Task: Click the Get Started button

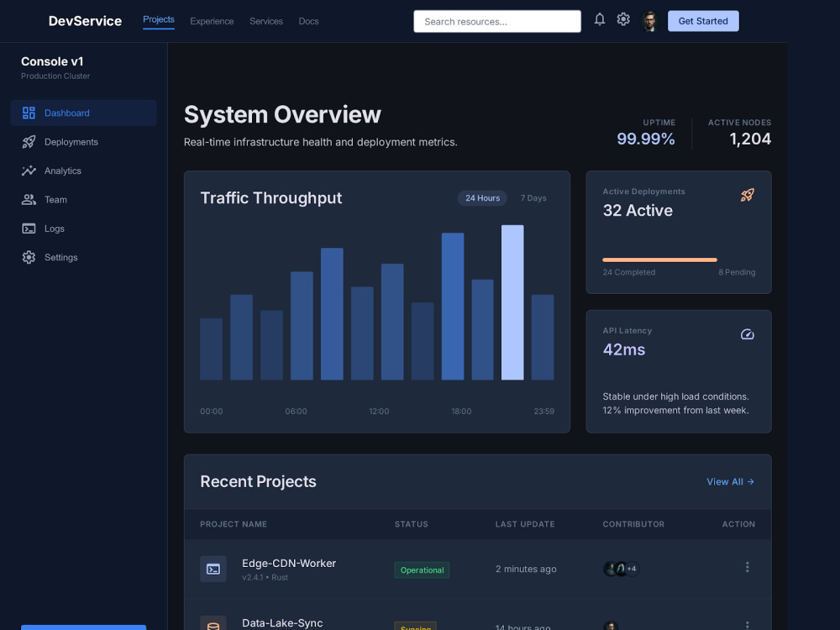Action: coord(703,21)
